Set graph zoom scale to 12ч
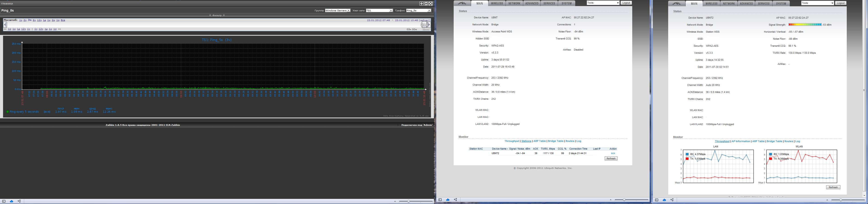The image size is (868, 204). point(39,20)
